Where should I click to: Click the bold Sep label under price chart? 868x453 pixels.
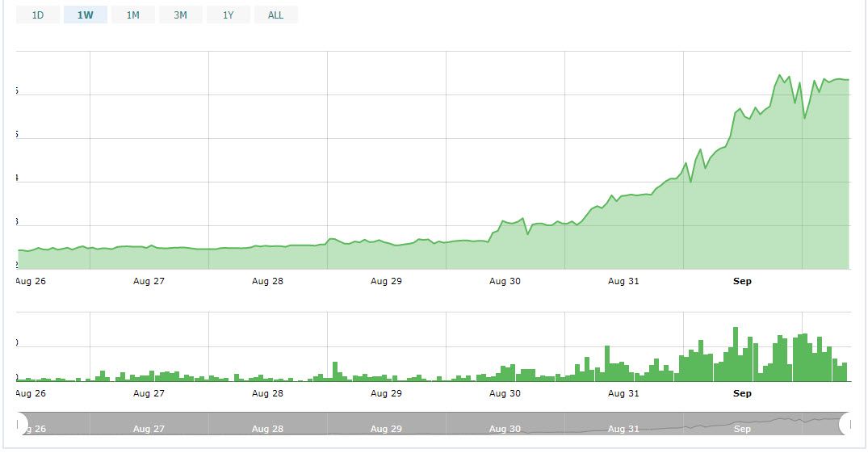tap(742, 281)
